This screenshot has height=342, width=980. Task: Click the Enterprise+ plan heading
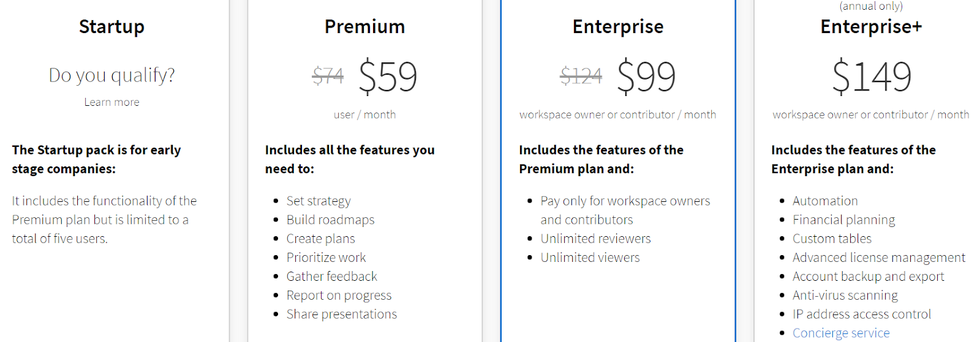(870, 27)
